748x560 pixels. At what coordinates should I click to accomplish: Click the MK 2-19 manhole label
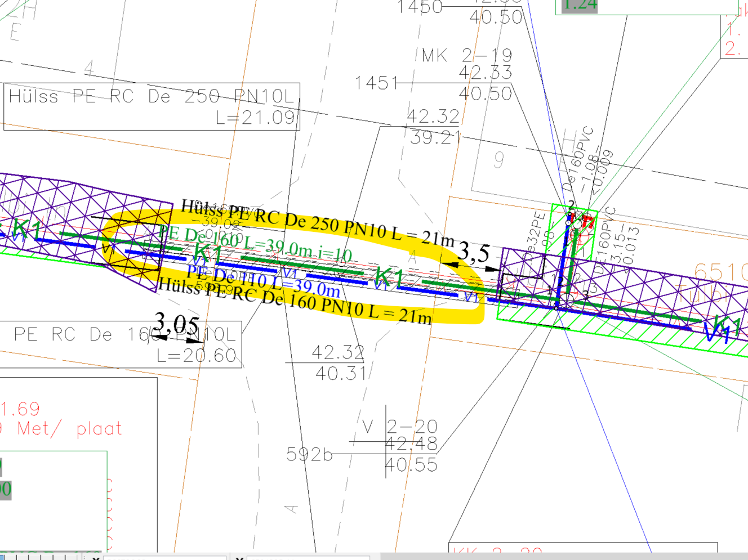coord(467,55)
